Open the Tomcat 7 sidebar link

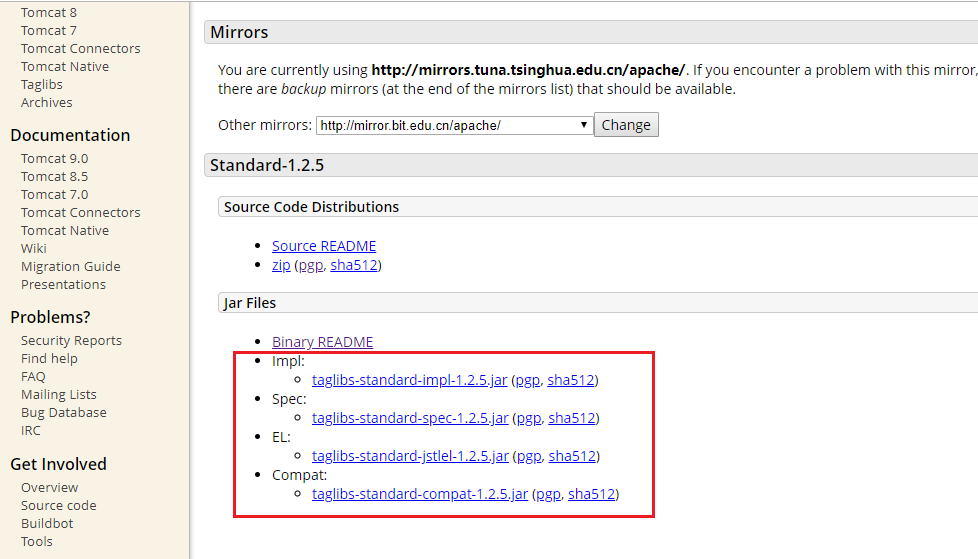click(49, 31)
